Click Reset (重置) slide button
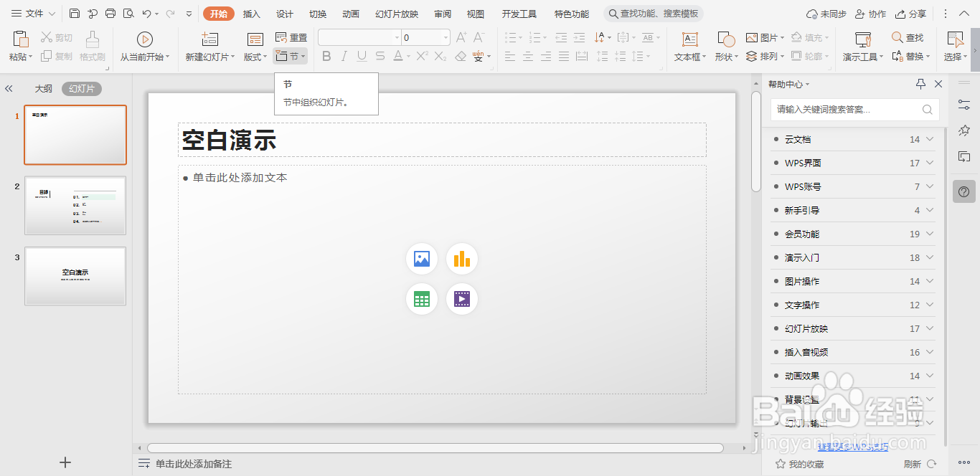The height and width of the screenshot is (476, 980). point(291,37)
